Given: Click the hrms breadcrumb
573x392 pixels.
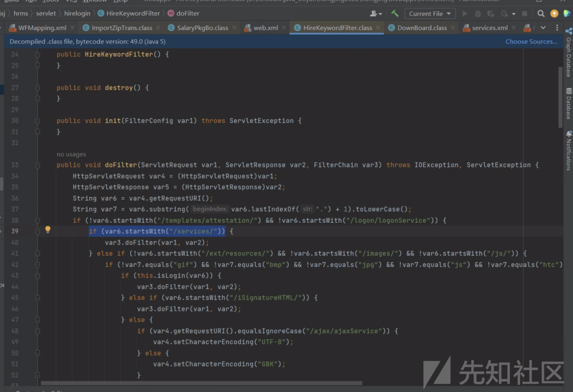Looking at the screenshot, I should click(21, 13).
